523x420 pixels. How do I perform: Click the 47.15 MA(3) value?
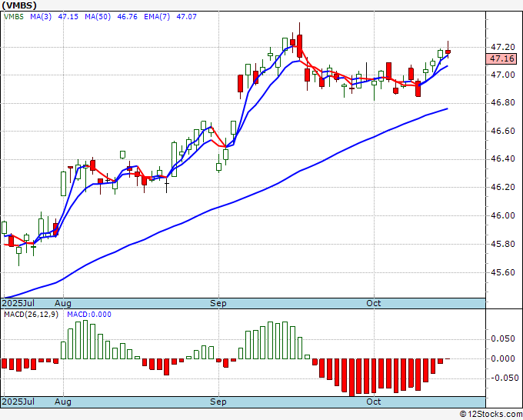point(68,17)
